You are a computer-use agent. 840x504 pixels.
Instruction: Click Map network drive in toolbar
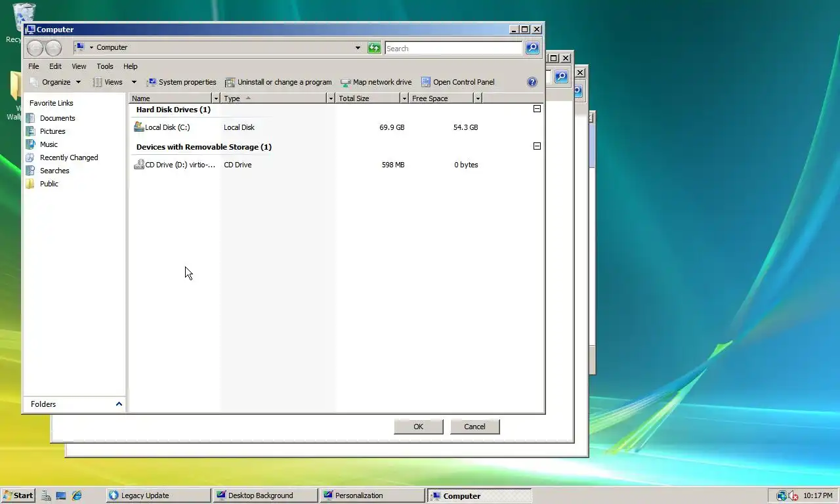[x=376, y=82]
